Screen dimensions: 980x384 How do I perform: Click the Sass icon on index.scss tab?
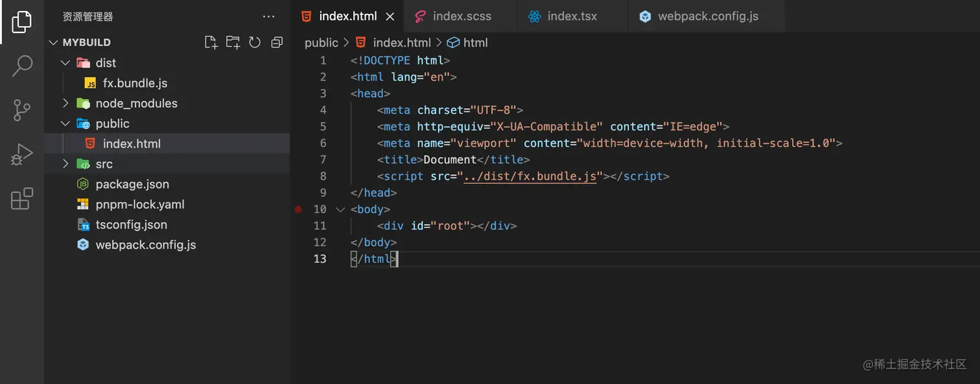pos(420,16)
